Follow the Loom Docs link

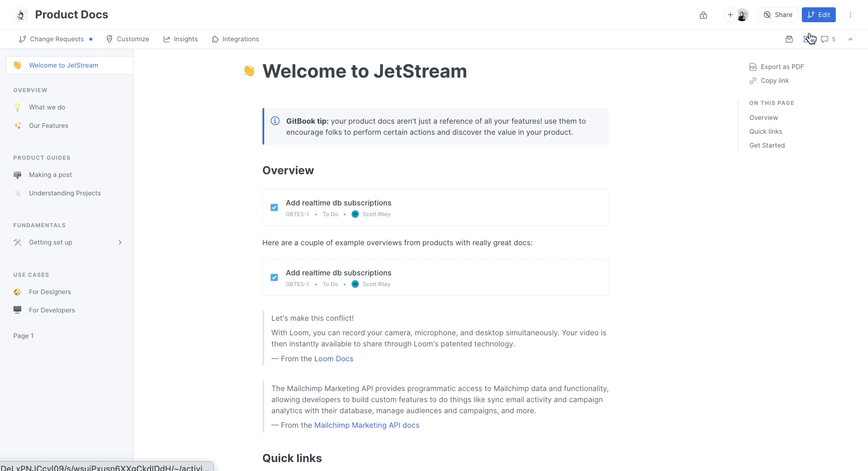click(333, 359)
